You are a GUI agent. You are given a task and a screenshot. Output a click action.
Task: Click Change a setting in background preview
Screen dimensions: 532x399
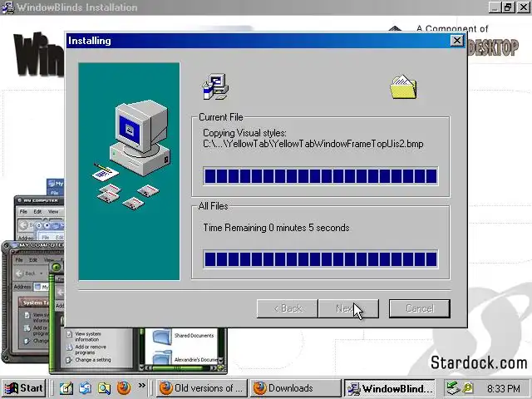pos(89,360)
